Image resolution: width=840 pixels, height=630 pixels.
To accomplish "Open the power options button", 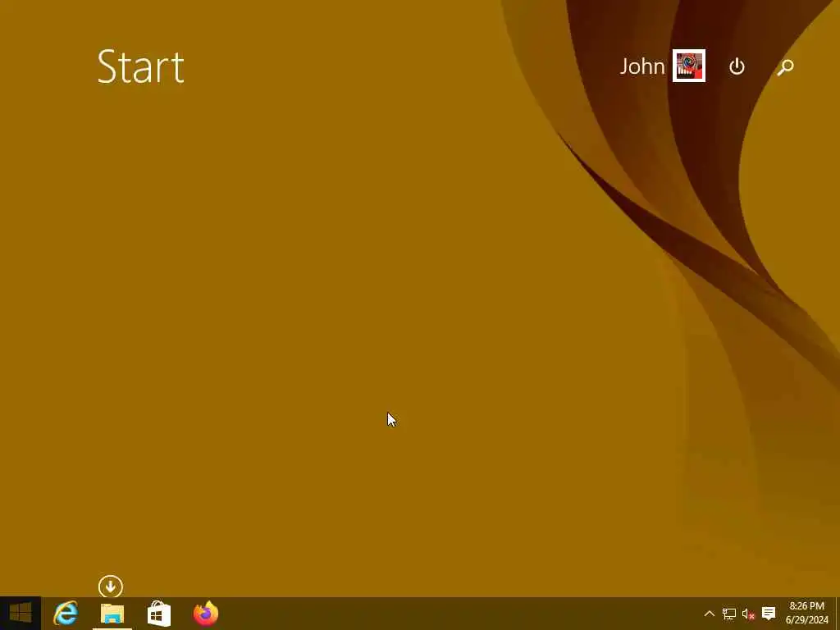I will [737, 66].
